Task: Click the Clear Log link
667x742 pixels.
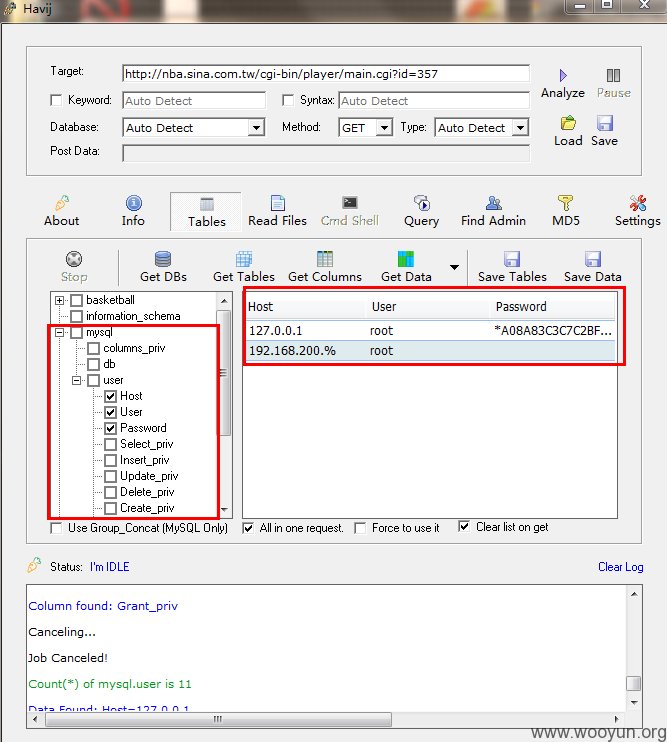Action: click(x=621, y=567)
